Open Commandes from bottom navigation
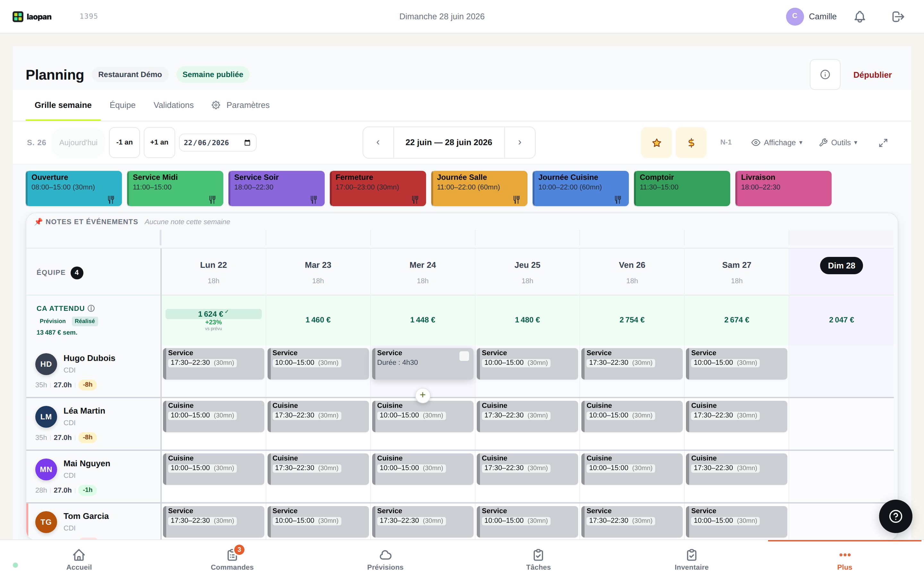The width and height of the screenshot is (924, 578). tap(232, 560)
